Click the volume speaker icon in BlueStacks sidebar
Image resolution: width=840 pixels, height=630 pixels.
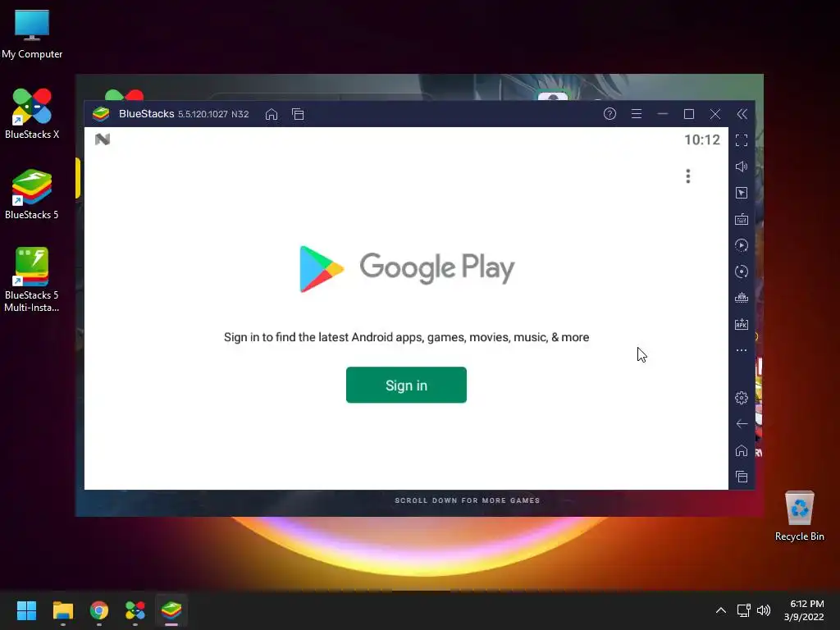coord(742,167)
